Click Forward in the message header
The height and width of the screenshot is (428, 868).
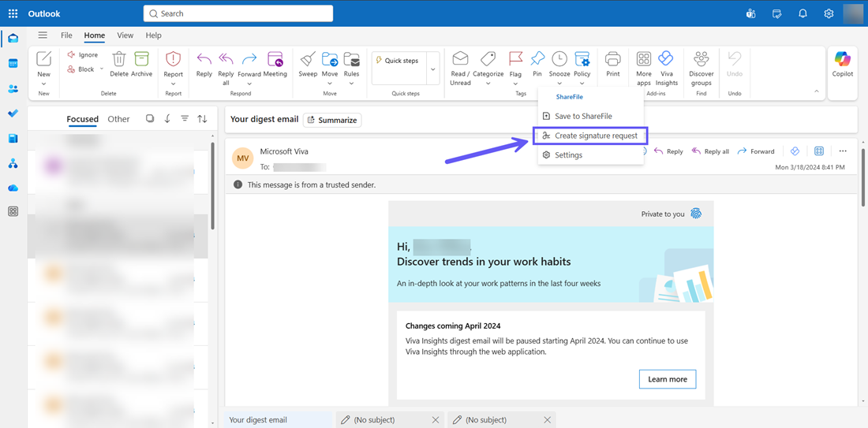point(756,151)
